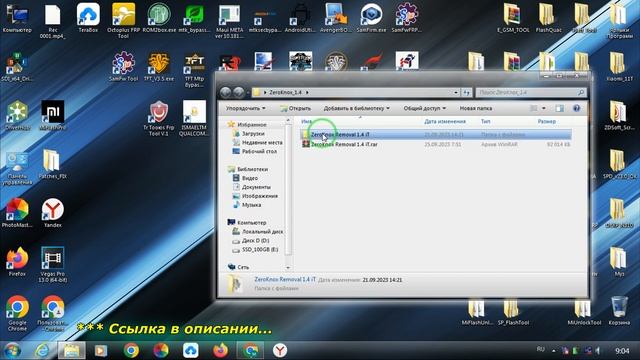This screenshot has width=640, height=360.
Task: Open the Recycle Bin (Корзина) icon
Action: pyautogui.click(x=619, y=310)
